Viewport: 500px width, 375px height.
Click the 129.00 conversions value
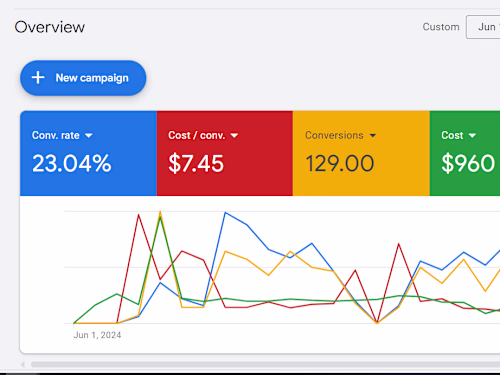pos(340,164)
